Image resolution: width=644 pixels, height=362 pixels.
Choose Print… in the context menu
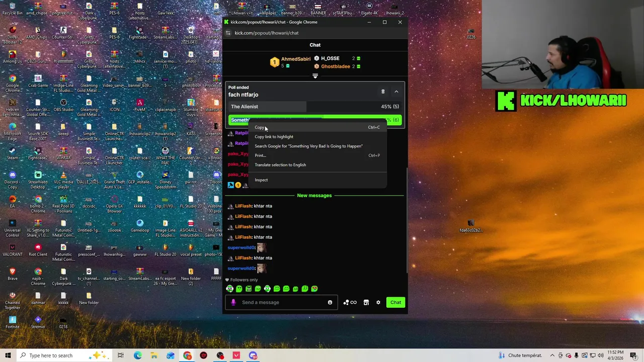pos(318,155)
